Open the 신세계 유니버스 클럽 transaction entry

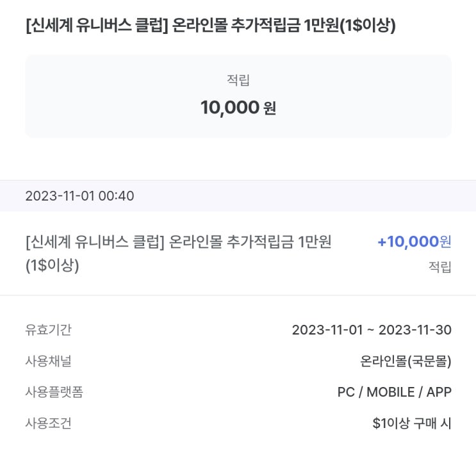178,242
